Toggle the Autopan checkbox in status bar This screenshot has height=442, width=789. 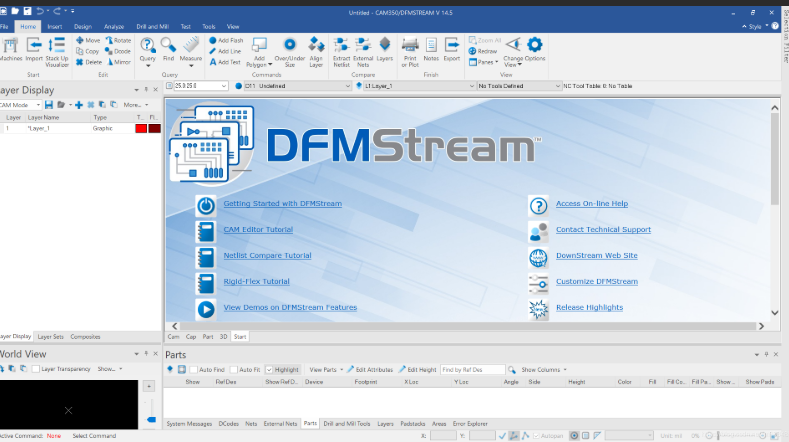[x=536, y=435]
